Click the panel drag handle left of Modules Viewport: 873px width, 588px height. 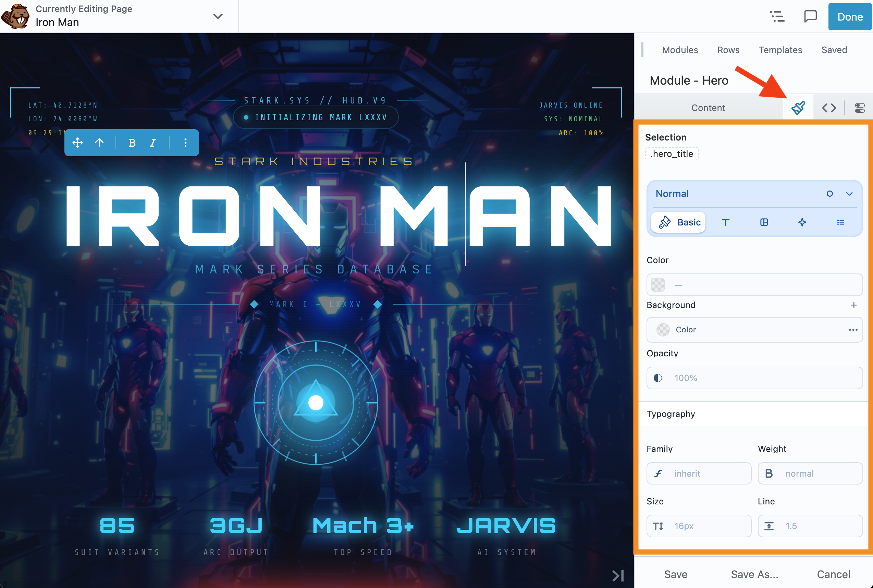tap(642, 50)
